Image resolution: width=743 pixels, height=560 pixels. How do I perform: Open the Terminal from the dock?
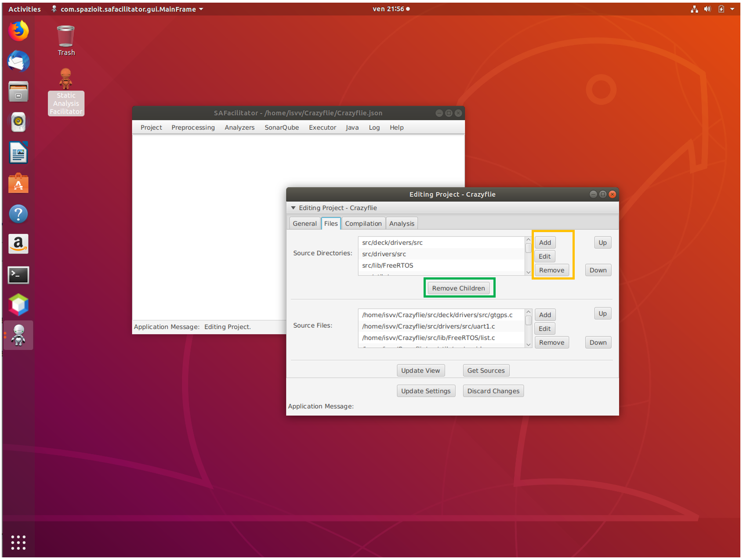tap(18, 275)
